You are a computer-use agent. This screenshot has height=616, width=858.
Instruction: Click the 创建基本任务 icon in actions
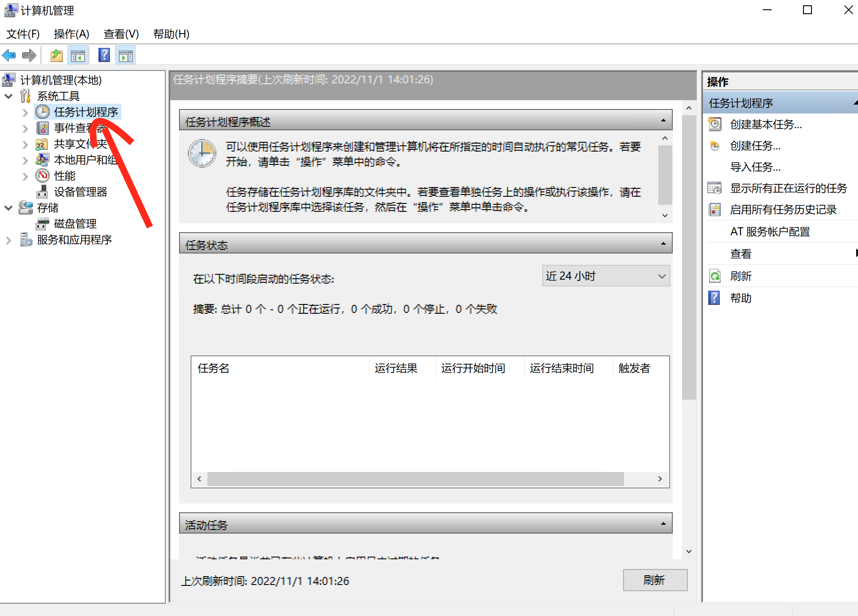[x=715, y=124]
